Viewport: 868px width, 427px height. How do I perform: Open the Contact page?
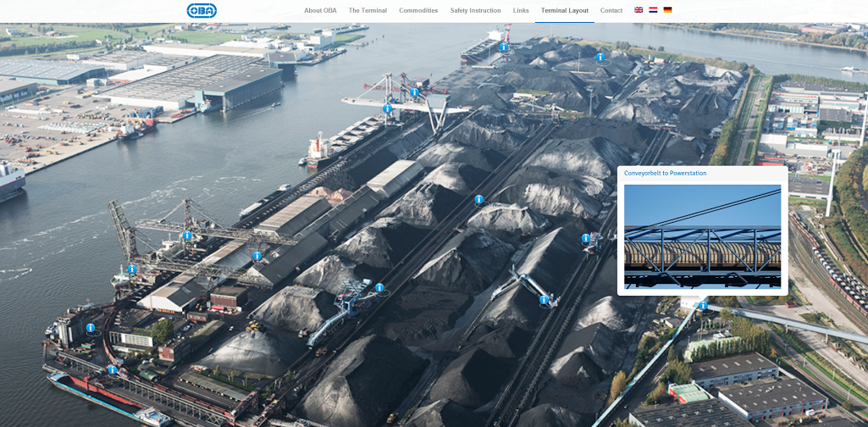611,10
